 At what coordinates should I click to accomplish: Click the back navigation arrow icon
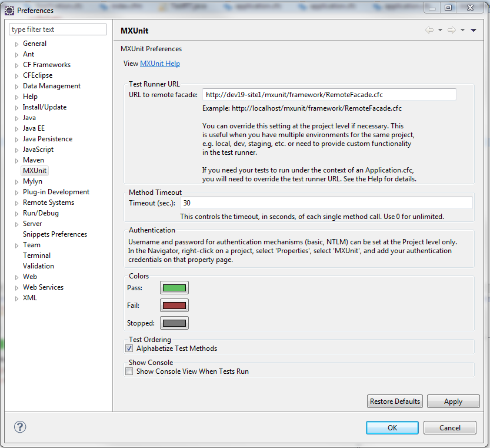coord(429,30)
